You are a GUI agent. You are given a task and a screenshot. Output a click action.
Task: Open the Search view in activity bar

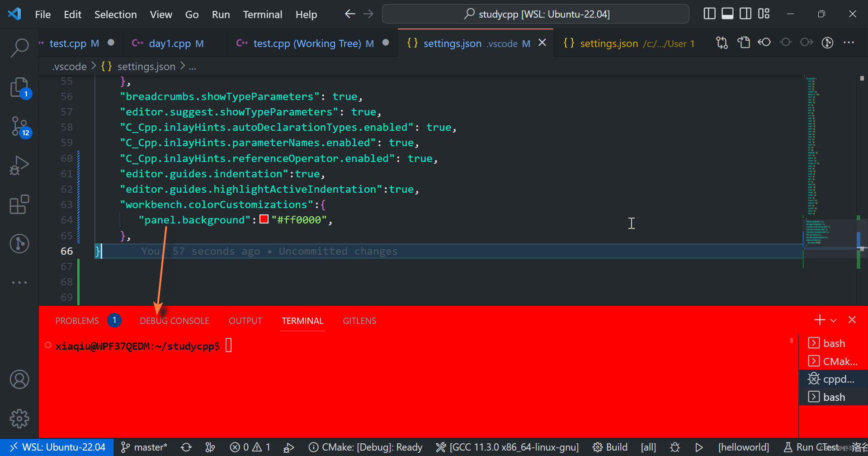pos(19,47)
